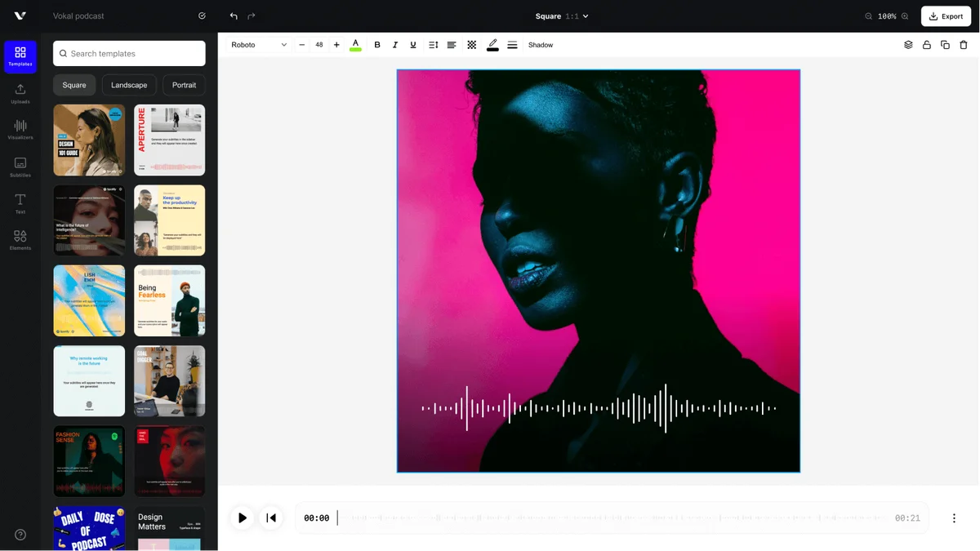Click the Search templates field
This screenshot has width=980, height=551.
coord(129,53)
